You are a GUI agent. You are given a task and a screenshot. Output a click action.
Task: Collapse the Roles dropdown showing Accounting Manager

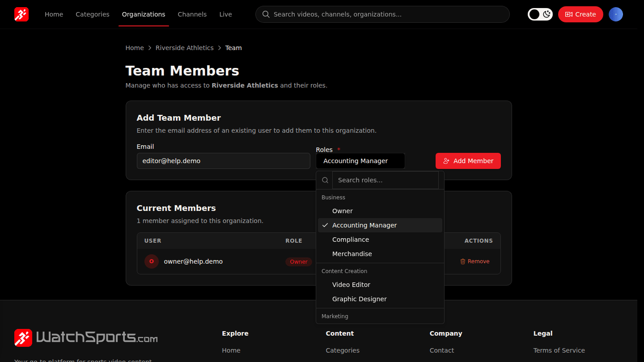360,161
